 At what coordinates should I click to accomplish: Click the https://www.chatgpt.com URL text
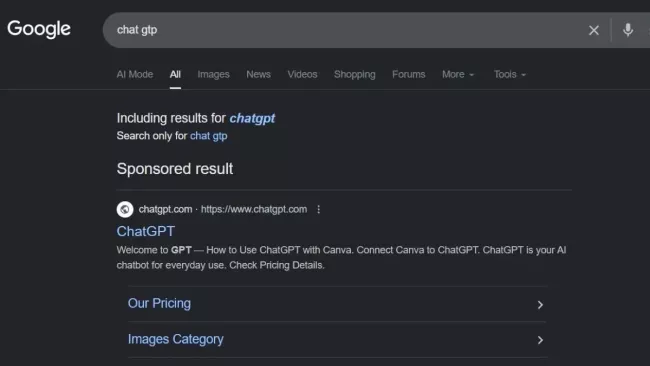click(254, 209)
